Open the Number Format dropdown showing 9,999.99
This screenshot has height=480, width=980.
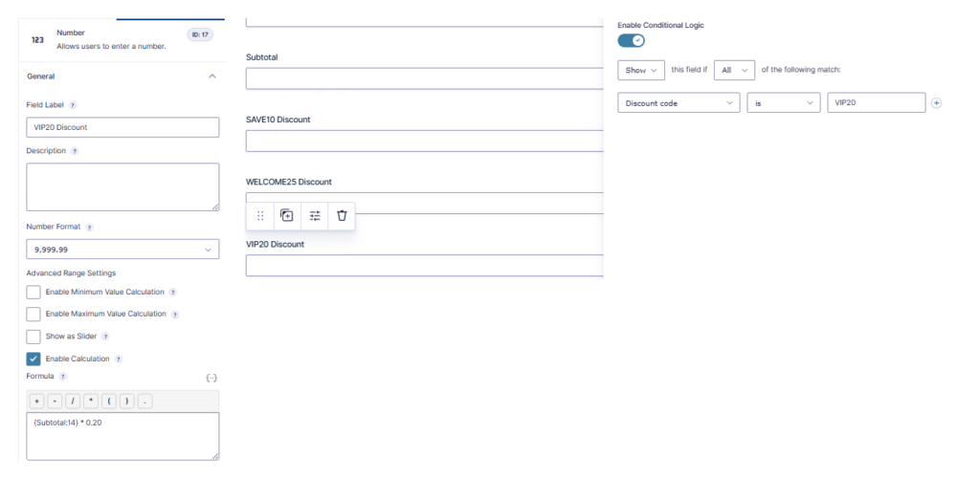coord(122,249)
